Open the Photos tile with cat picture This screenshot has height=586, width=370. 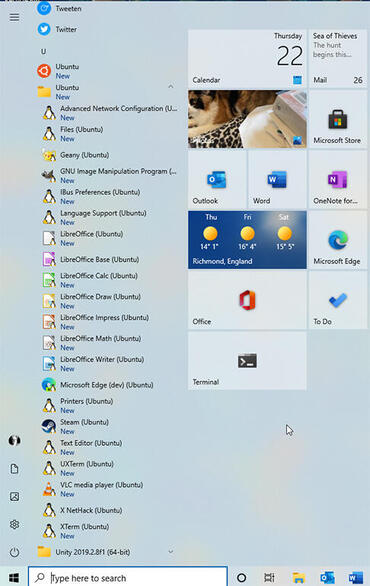247,119
